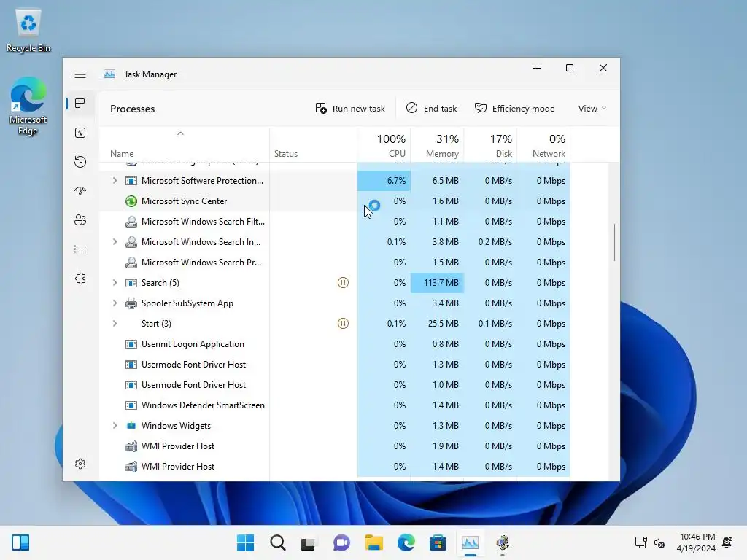This screenshot has height=560, width=747.
Task: Sort processes by Disk column
Action: click(x=490, y=145)
